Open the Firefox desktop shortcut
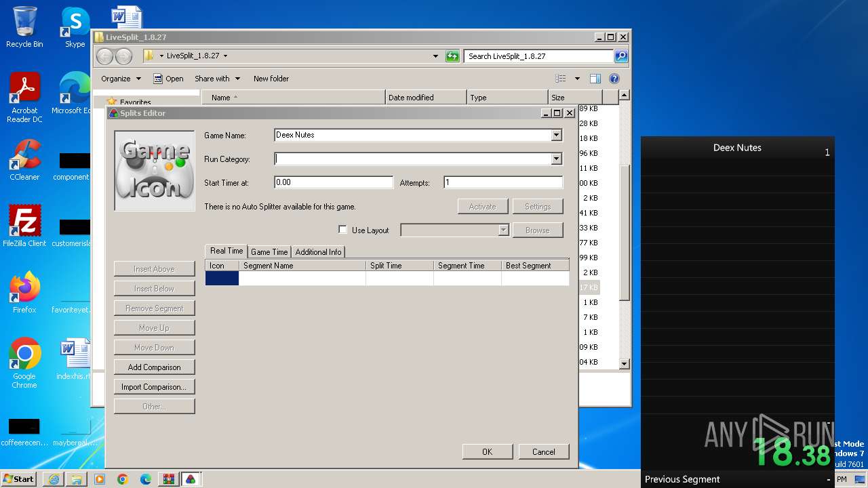This screenshot has height=488, width=868. pos(24,293)
